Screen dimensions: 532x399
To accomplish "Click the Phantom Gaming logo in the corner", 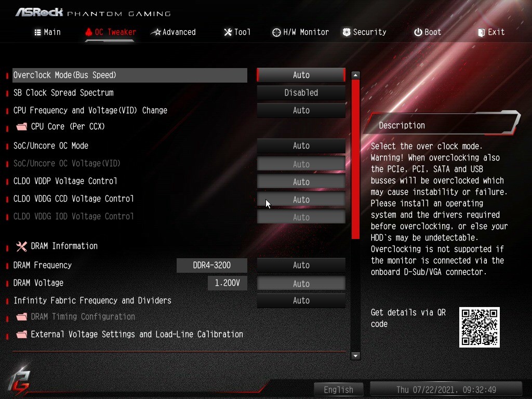I will click(19, 382).
